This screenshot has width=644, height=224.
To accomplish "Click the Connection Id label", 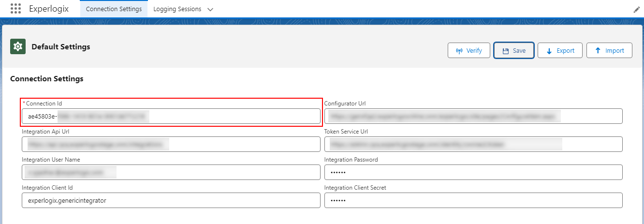I will point(44,104).
